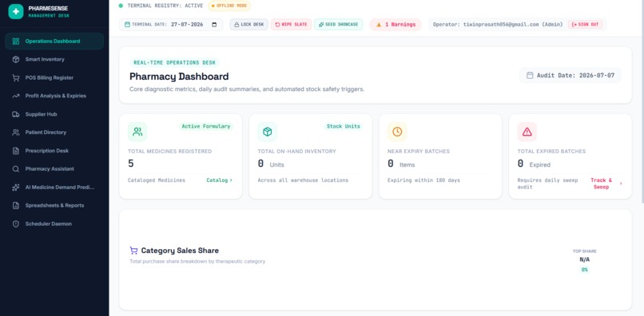Click the Pharmacy Assistant search icon
Image resolution: width=644 pixels, height=316 pixels.
[16, 169]
